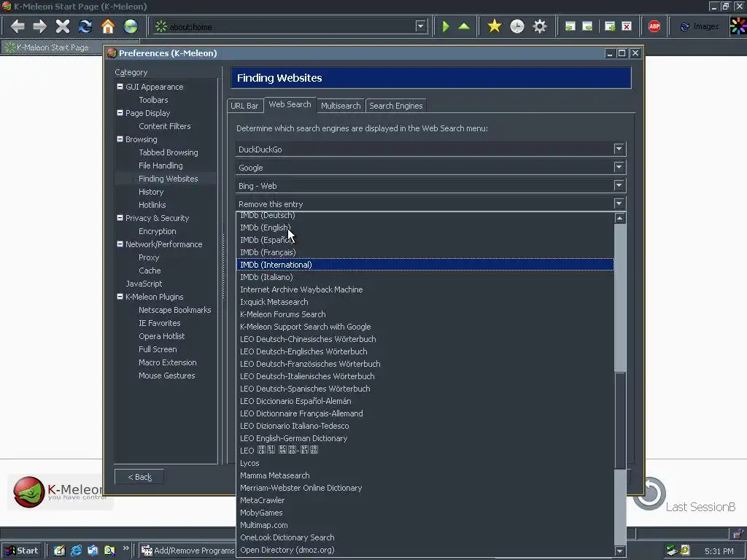Click the next tab icon
747x560 pixels.
[x=587, y=27]
